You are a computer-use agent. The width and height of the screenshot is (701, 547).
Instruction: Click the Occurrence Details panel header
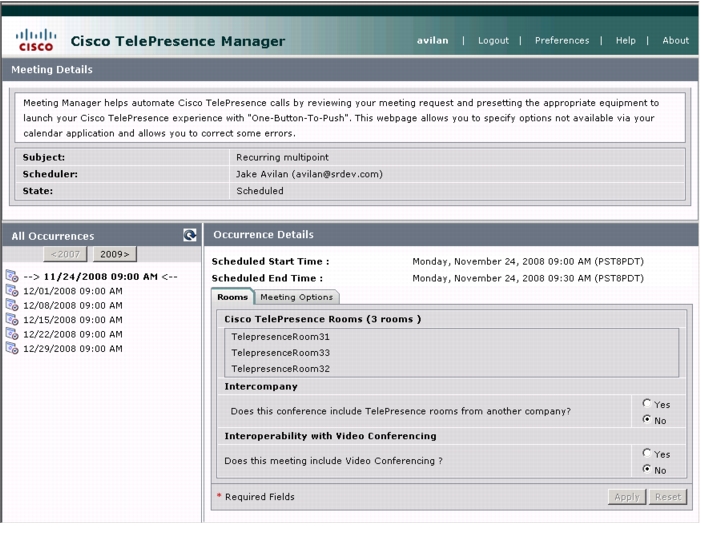tap(451, 235)
